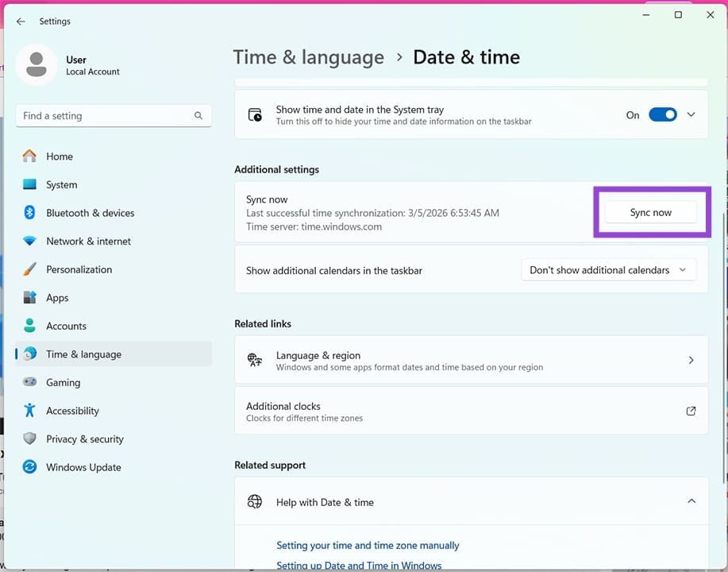Click the Gaming controller icon
This screenshot has width=728, height=572.
(x=29, y=382)
